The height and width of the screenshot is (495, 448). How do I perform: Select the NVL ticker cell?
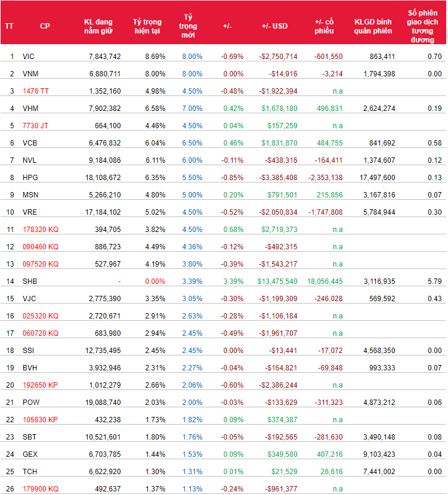click(29, 160)
